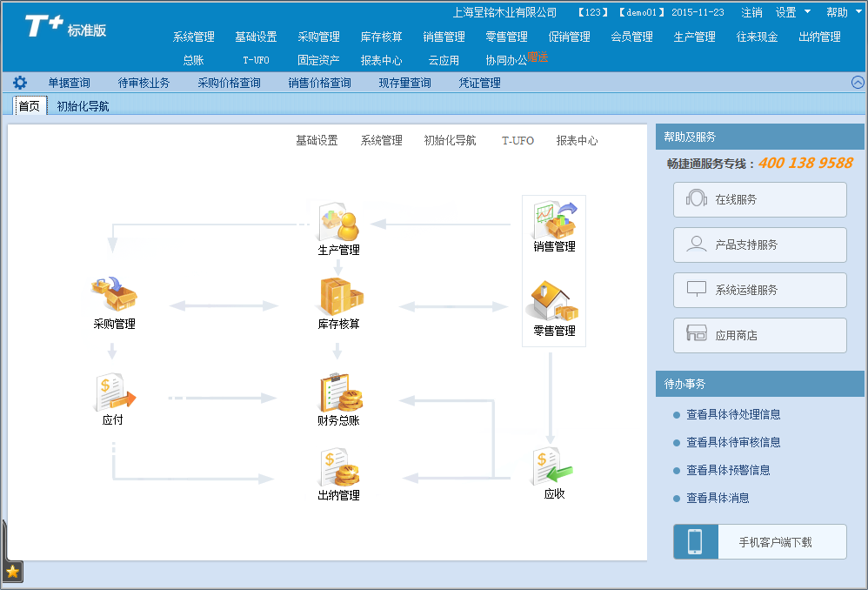Viewport: 868px width, 590px height.
Task: Click the 在线服务 button
Action: coord(759,199)
